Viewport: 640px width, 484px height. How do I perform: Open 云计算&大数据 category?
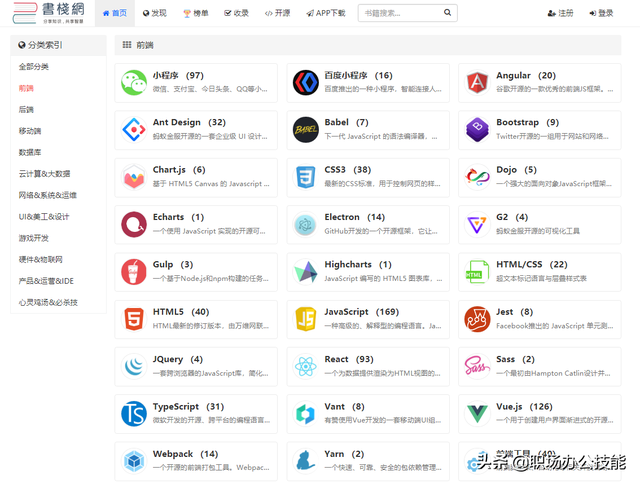click(44, 174)
